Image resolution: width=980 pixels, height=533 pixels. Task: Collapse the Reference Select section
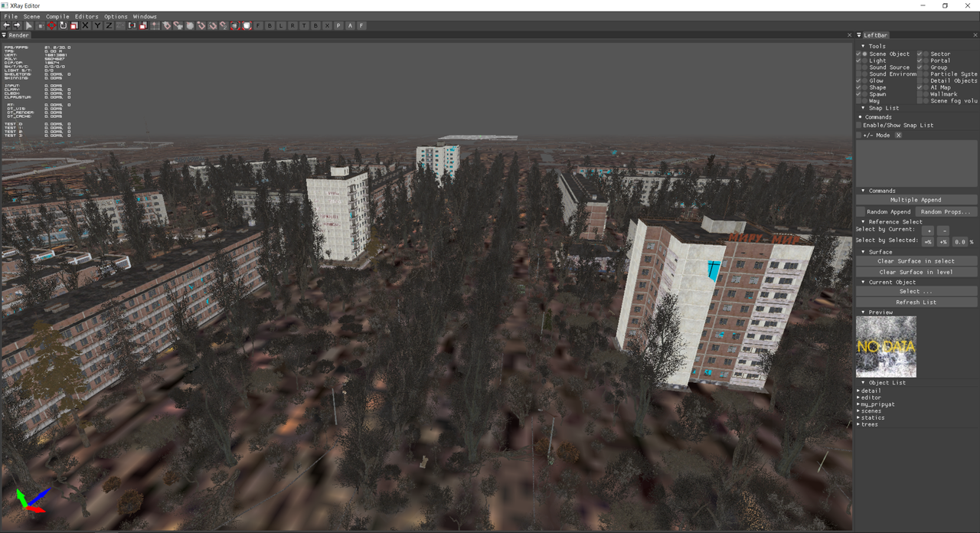point(864,222)
